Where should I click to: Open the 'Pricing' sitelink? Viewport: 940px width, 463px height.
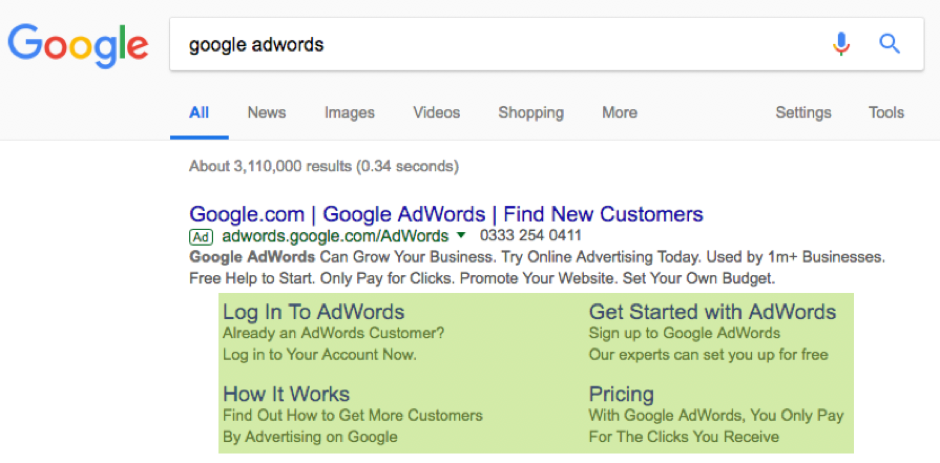pyautogui.click(x=621, y=394)
